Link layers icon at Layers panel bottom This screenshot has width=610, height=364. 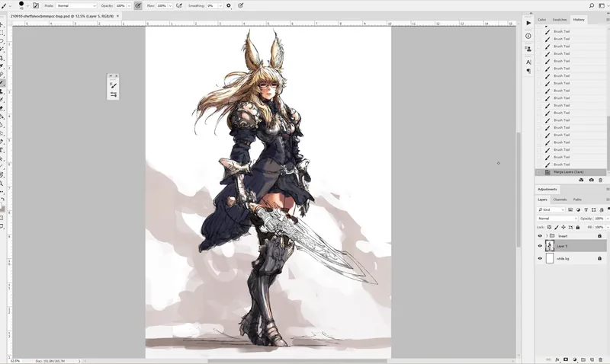pos(548,359)
